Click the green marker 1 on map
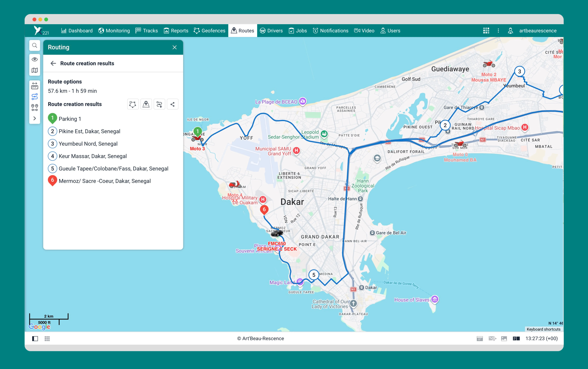This screenshot has width=588, height=369. click(x=198, y=132)
